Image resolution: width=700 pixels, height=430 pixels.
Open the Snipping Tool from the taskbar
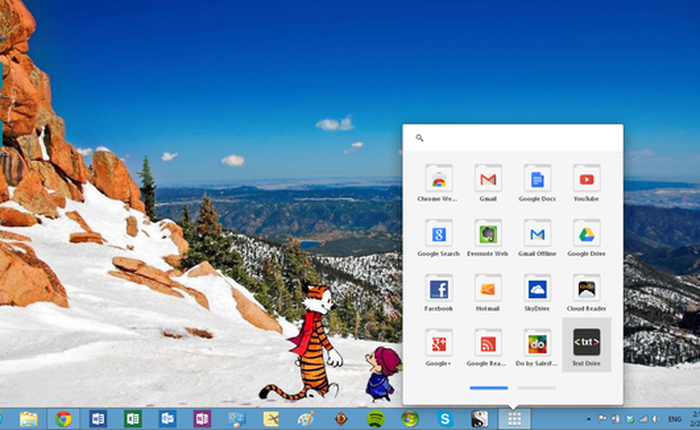coord(271,419)
